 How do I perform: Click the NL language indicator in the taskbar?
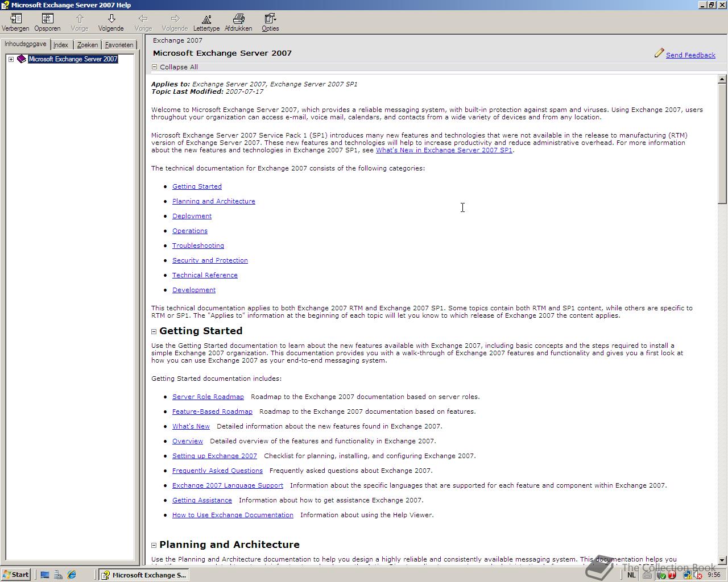pyautogui.click(x=631, y=575)
